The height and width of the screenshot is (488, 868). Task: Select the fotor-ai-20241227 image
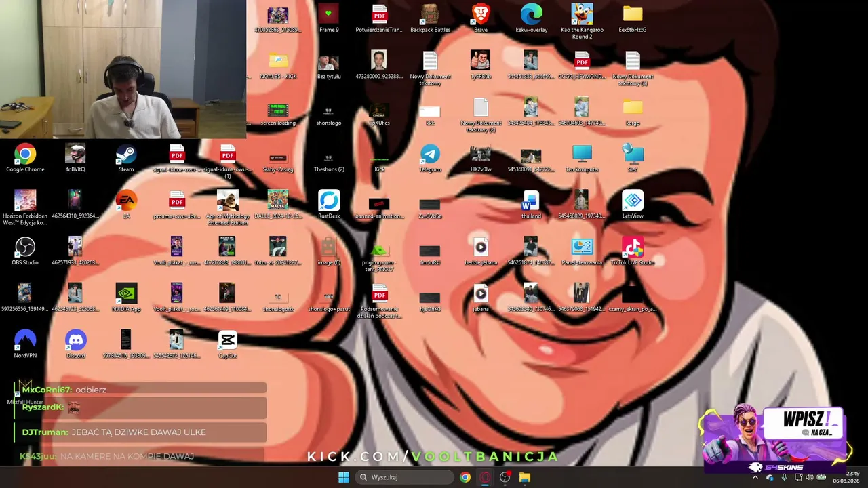[x=278, y=251]
